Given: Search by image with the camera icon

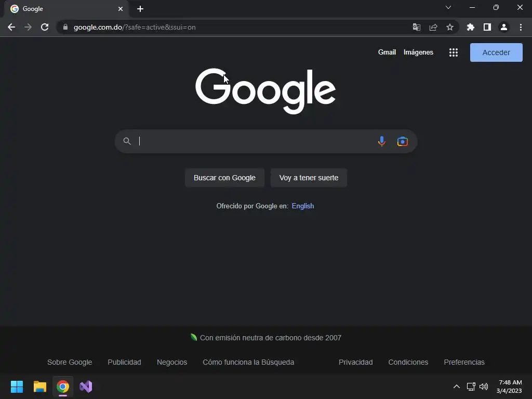Looking at the screenshot, I should (x=403, y=141).
